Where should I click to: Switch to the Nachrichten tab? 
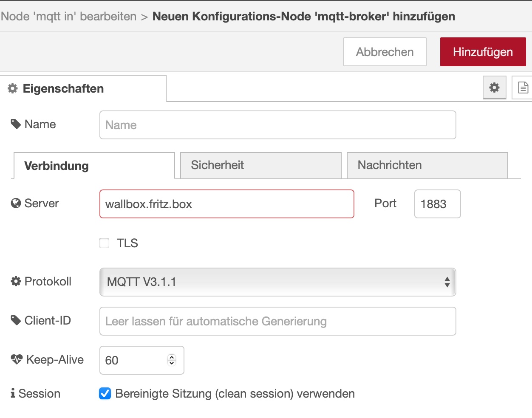coord(427,165)
